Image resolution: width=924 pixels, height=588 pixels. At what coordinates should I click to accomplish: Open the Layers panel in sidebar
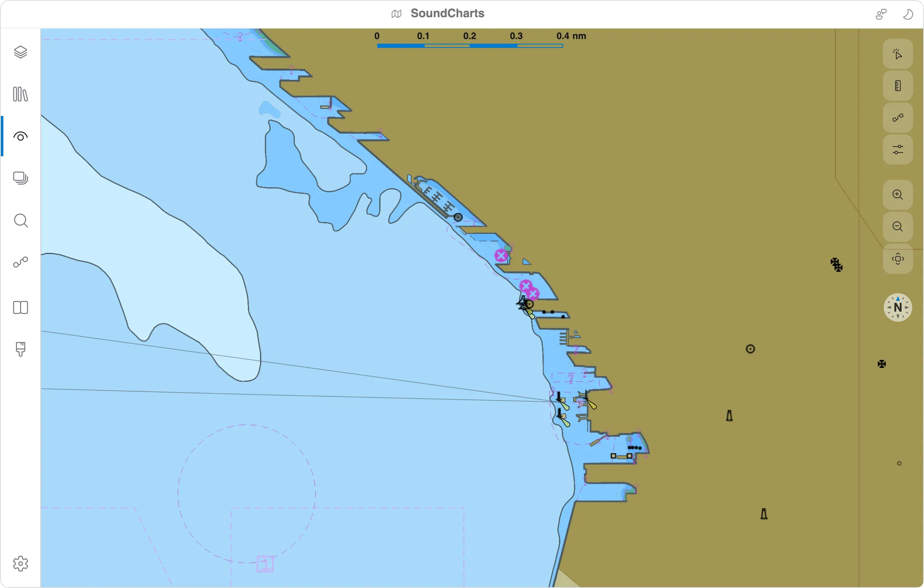click(x=20, y=52)
